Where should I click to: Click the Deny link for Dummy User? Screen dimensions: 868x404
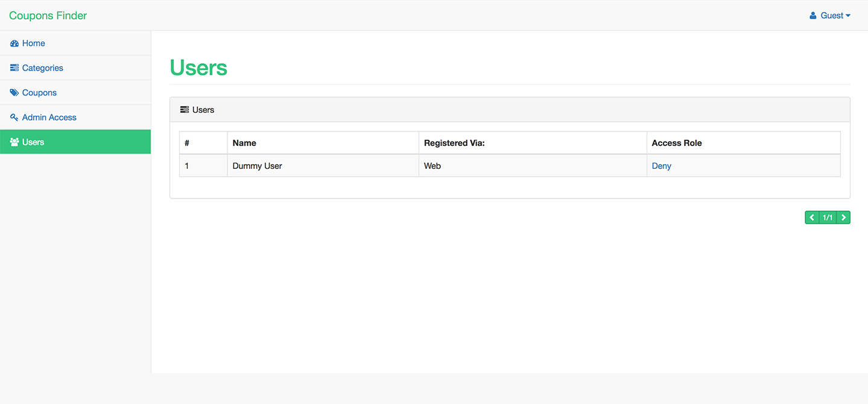[x=662, y=166]
